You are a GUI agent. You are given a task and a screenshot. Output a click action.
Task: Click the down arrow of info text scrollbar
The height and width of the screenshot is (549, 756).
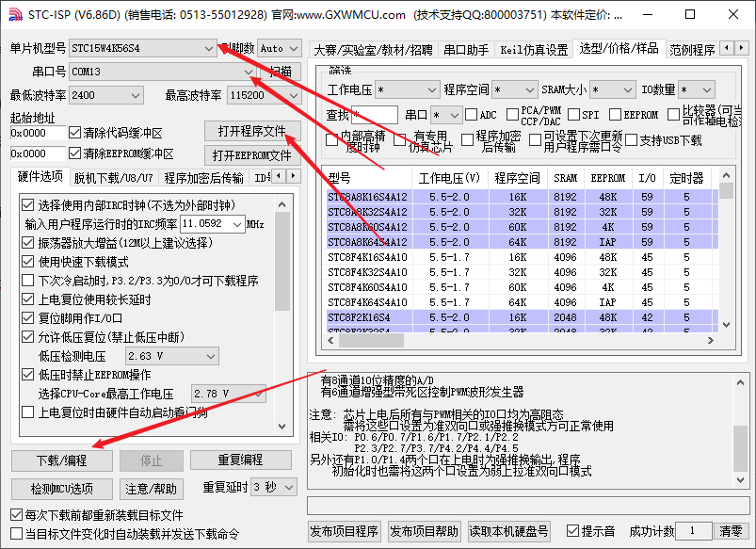tap(741, 479)
